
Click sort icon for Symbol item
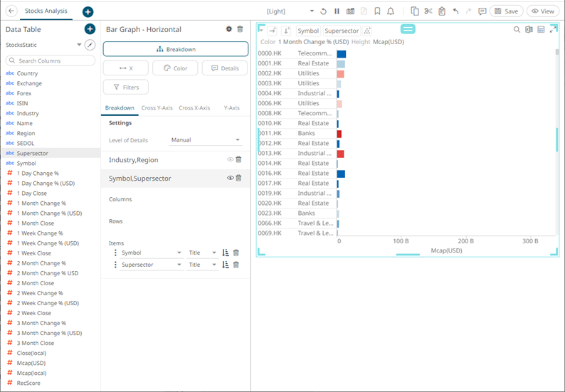[x=226, y=253]
